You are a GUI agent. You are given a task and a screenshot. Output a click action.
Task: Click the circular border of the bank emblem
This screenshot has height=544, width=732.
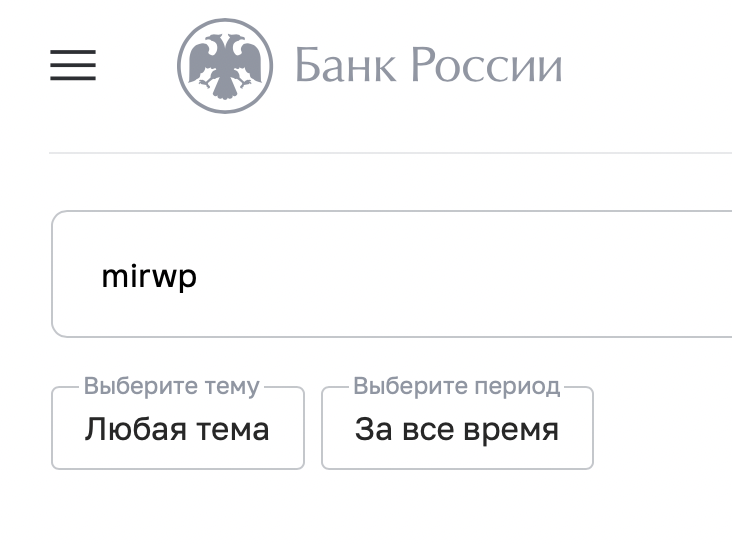point(181,67)
